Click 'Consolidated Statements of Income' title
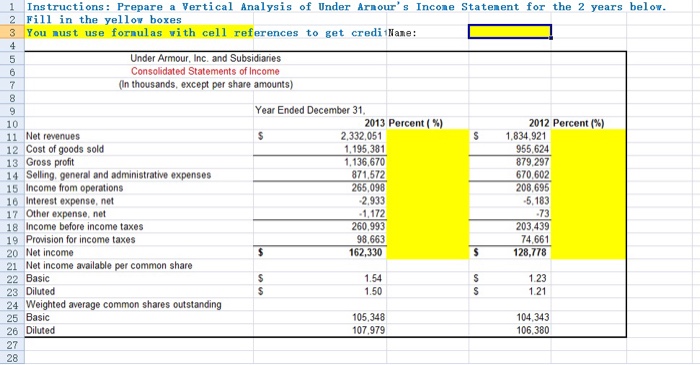The width and height of the screenshot is (700, 365). click(205, 71)
